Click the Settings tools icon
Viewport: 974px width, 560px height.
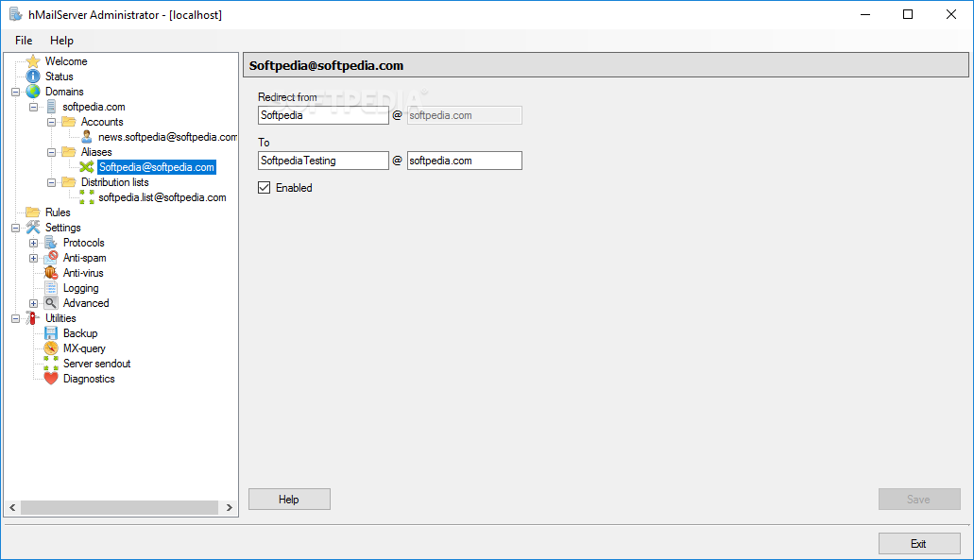(33, 228)
